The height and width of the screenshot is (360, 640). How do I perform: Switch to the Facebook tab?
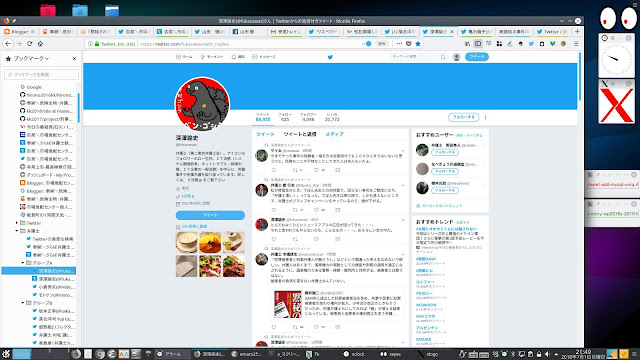click(x=247, y=31)
